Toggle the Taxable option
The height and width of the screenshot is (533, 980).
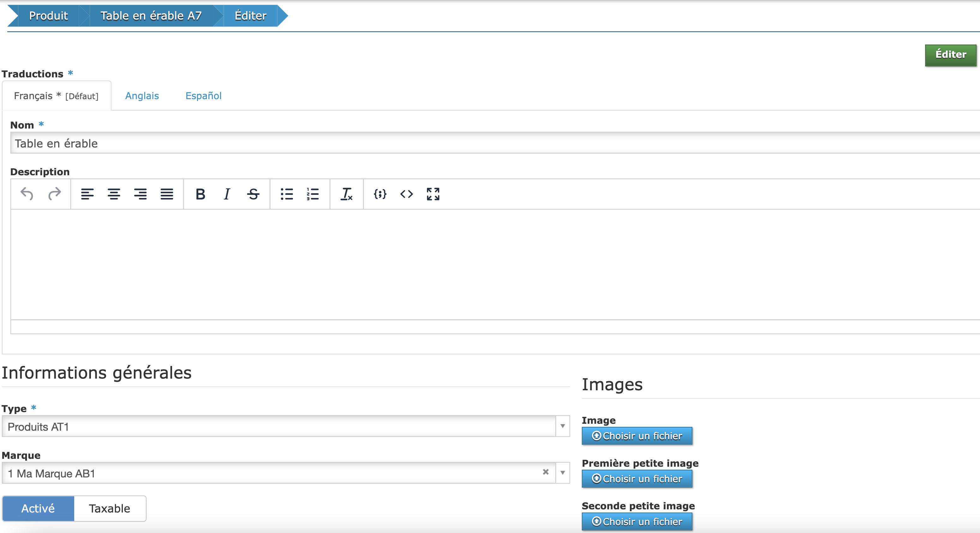tap(110, 508)
